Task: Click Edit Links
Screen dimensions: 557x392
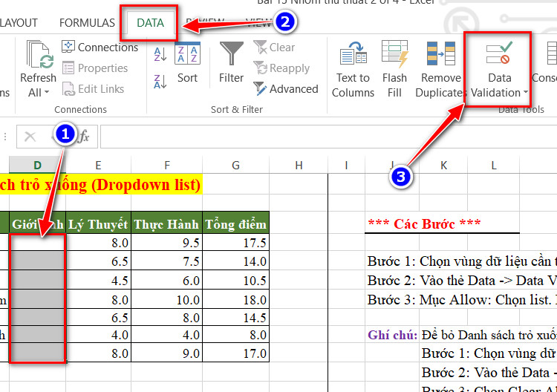Action: (93, 89)
